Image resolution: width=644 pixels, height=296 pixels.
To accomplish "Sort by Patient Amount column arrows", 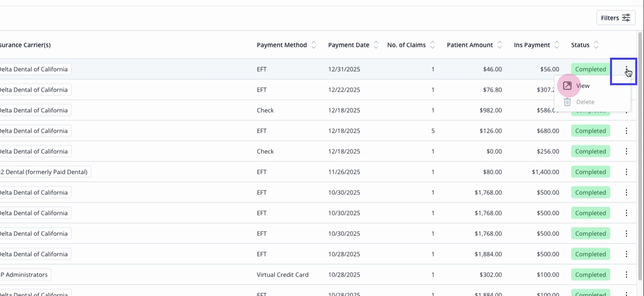I will tap(500, 45).
